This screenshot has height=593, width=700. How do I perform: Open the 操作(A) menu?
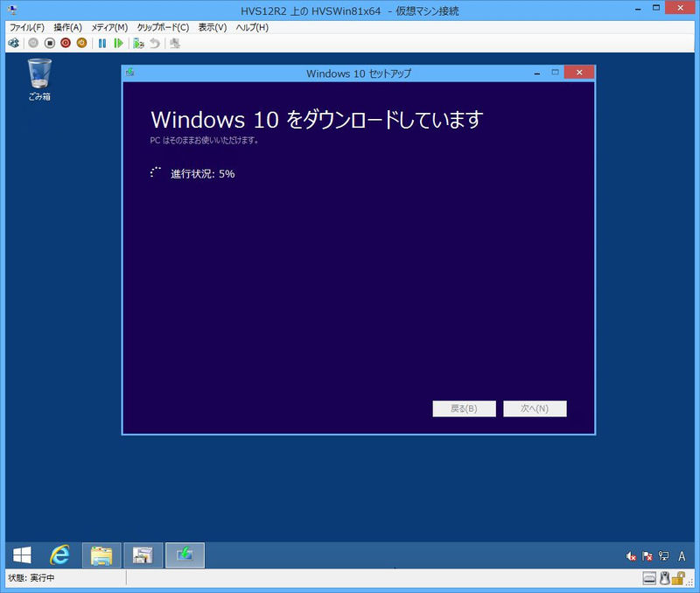(x=68, y=28)
